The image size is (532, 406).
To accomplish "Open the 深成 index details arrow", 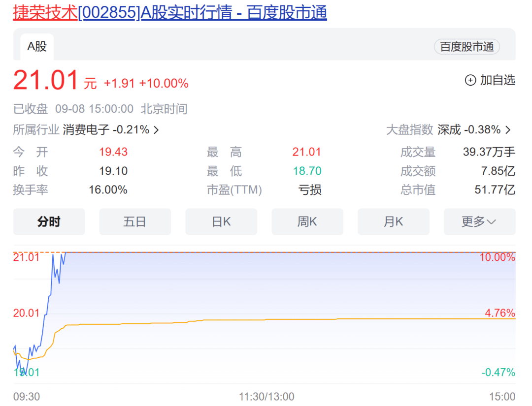I will coord(507,129).
